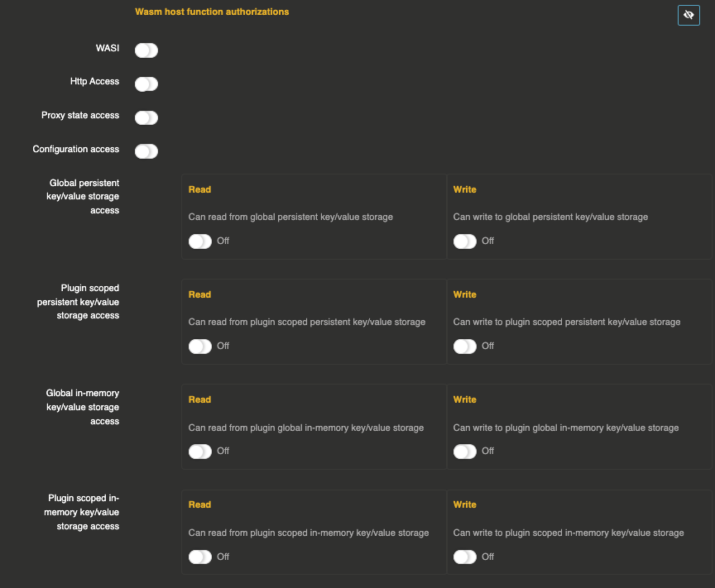Image resolution: width=715 pixels, height=588 pixels.
Task: Click the Wasm host function authorizations heading
Action: point(212,12)
